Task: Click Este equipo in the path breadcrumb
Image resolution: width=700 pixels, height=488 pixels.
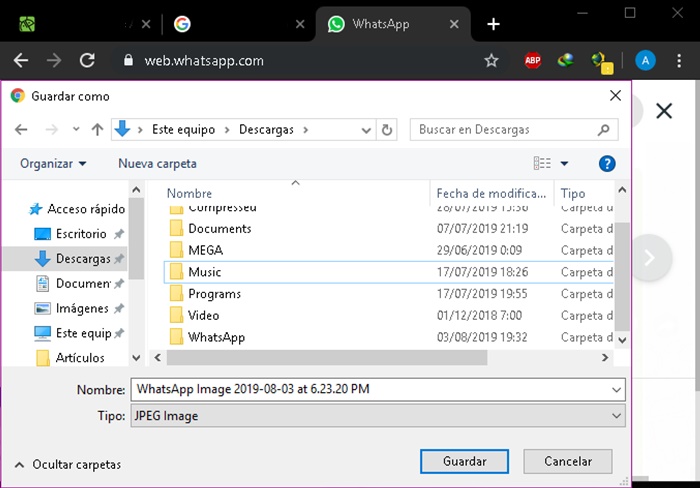Action: pos(183,129)
